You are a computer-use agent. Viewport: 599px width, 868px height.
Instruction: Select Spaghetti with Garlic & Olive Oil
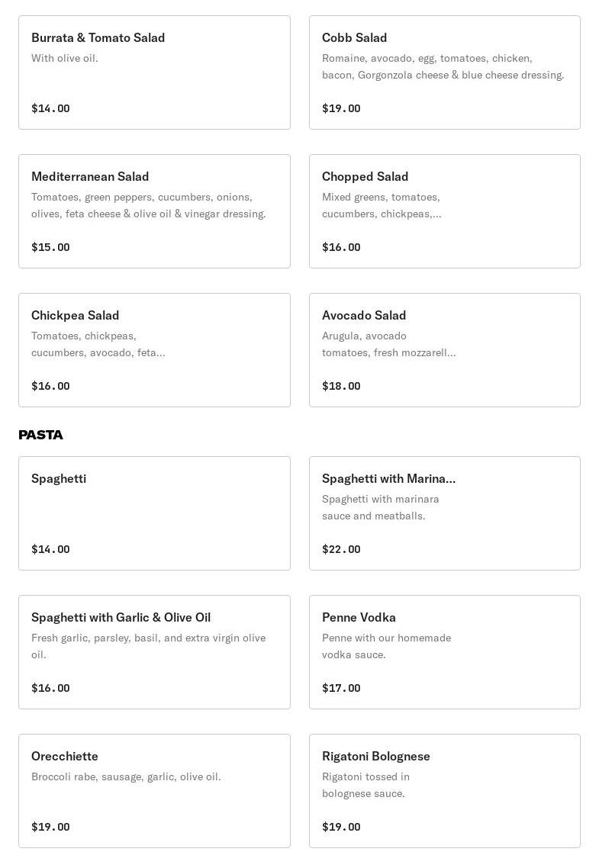tap(154, 652)
